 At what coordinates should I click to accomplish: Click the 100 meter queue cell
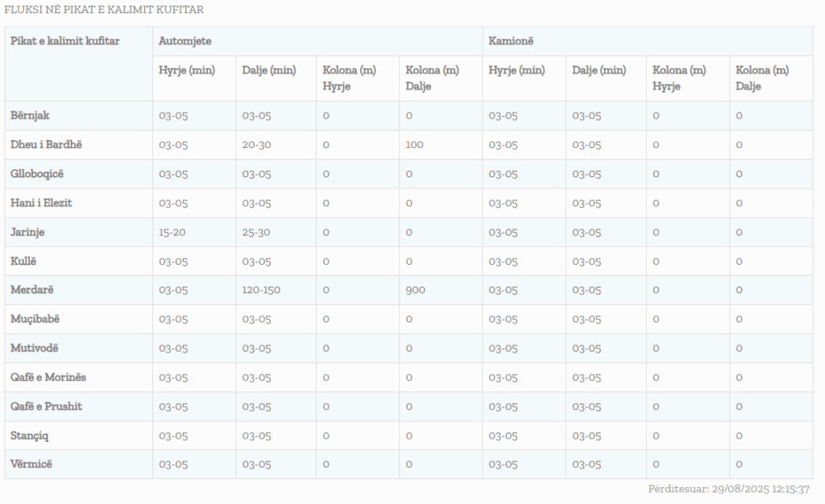[x=415, y=145]
